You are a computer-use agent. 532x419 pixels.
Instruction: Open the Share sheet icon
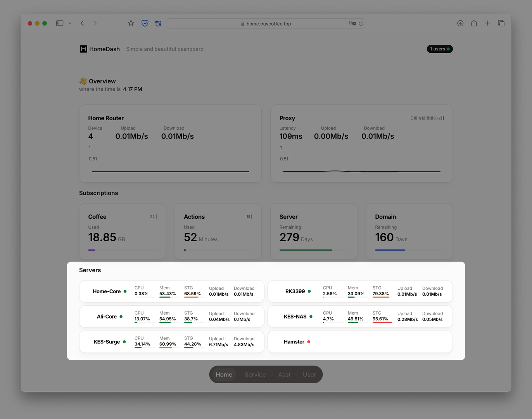pos(474,23)
